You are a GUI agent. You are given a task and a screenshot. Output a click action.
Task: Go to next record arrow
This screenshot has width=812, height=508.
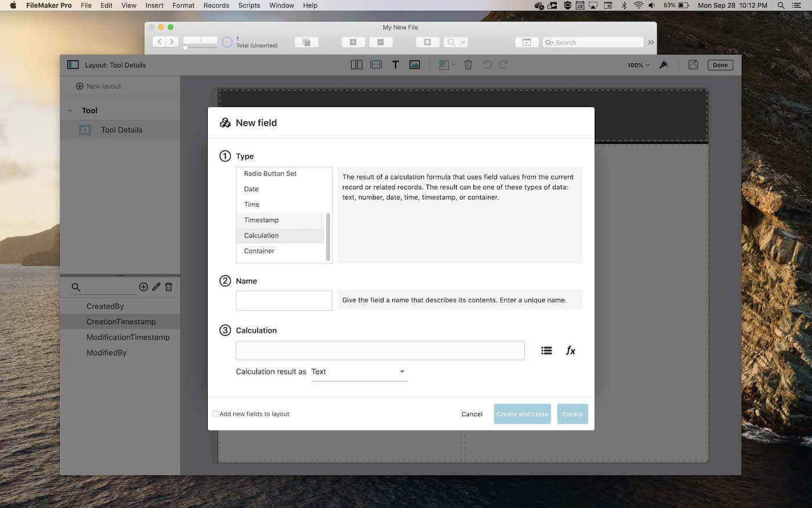pyautogui.click(x=172, y=42)
